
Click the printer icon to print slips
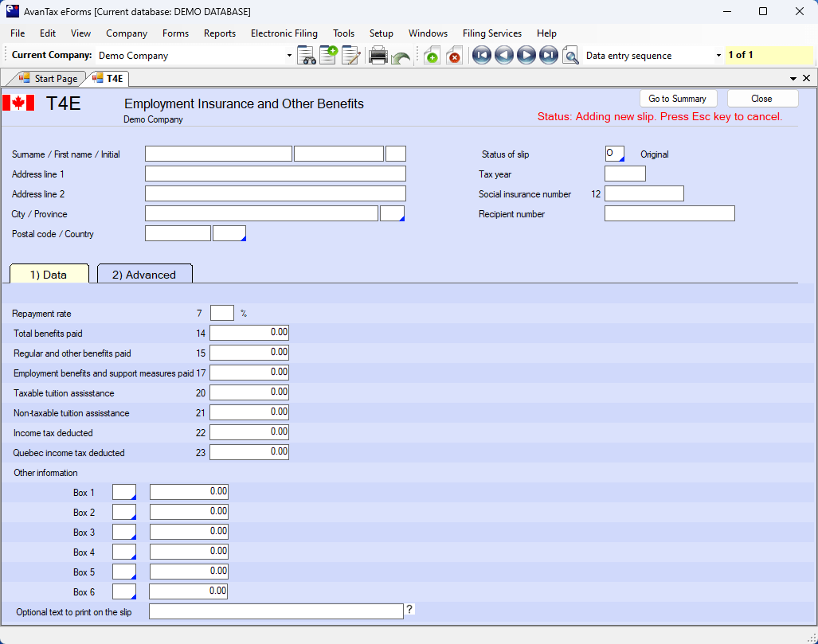[378, 56]
